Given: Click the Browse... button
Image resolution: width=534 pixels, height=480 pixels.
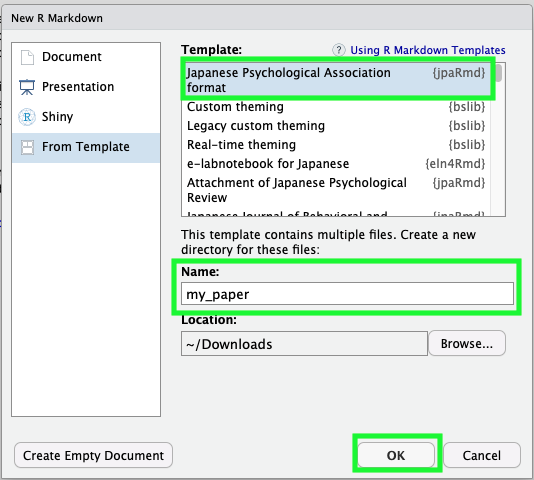Looking at the screenshot, I should 467,343.
